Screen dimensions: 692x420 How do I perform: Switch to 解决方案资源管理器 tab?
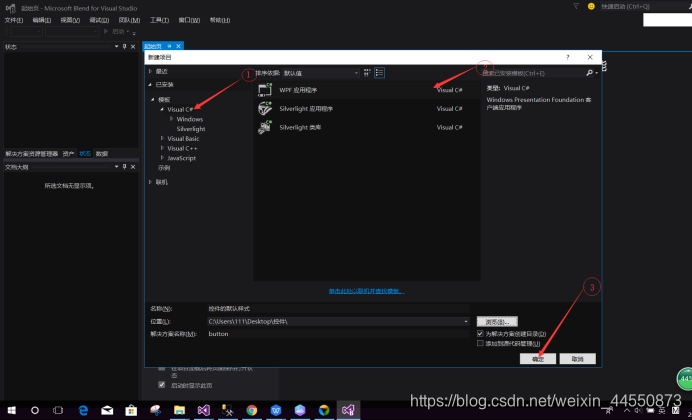pyautogui.click(x=31, y=154)
